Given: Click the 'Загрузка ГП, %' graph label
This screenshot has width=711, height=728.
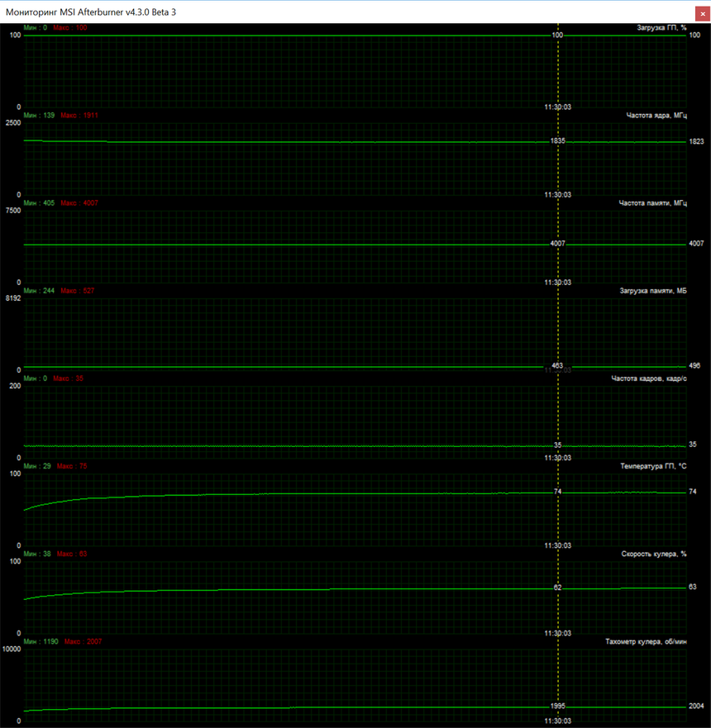Looking at the screenshot, I should pyautogui.click(x=661, y=28).
